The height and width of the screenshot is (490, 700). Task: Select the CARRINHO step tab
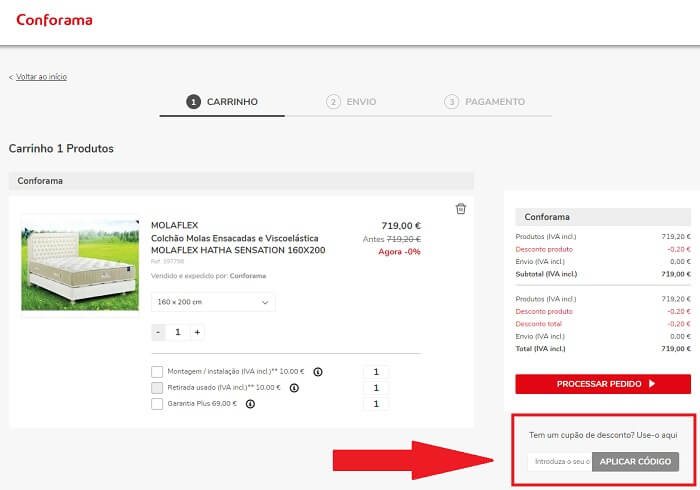click(222, 102)
